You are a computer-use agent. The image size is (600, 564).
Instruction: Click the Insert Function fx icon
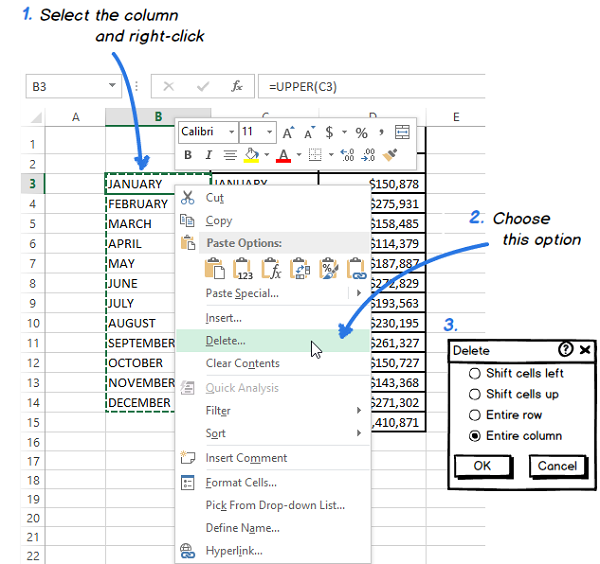coord(236,86)
